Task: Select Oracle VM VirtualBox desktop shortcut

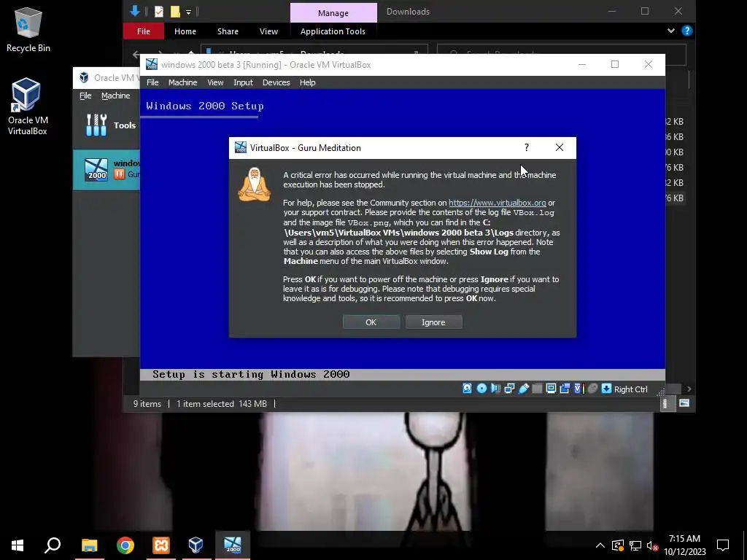Action: point(28,106)
